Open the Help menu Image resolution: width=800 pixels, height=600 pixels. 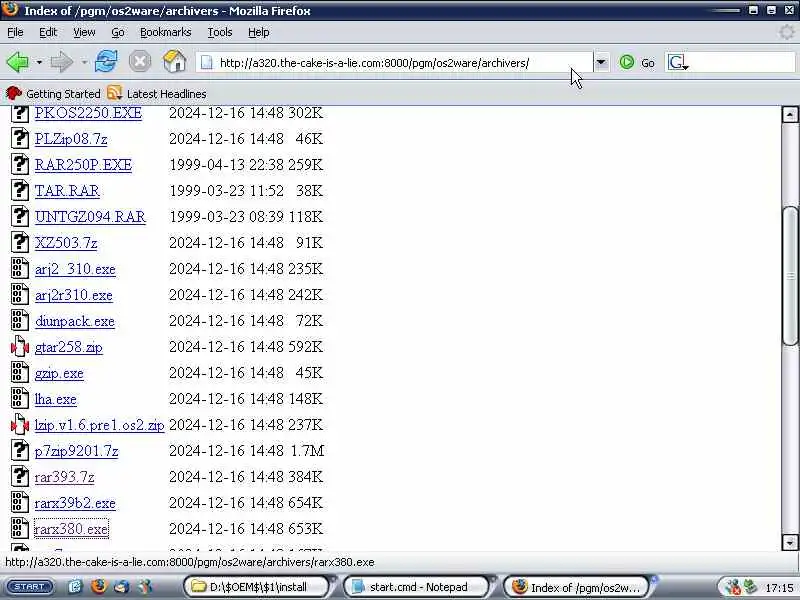[x=259, y=32]
